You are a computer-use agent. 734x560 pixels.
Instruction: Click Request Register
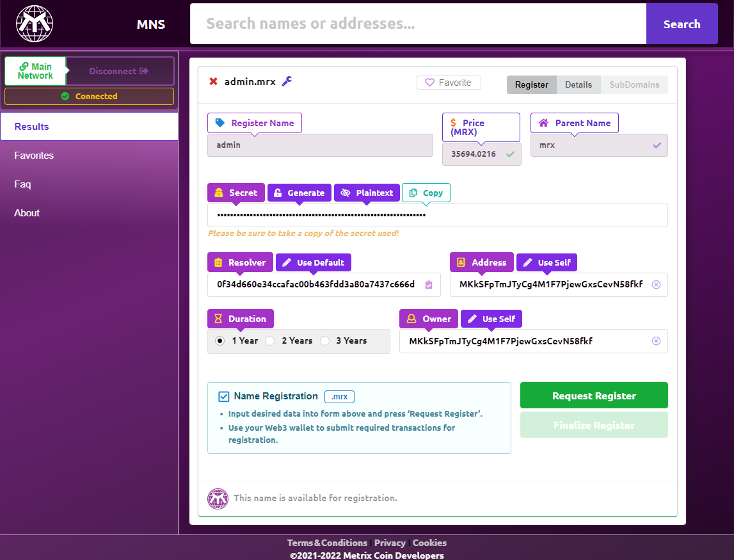(x=594, y=396)
